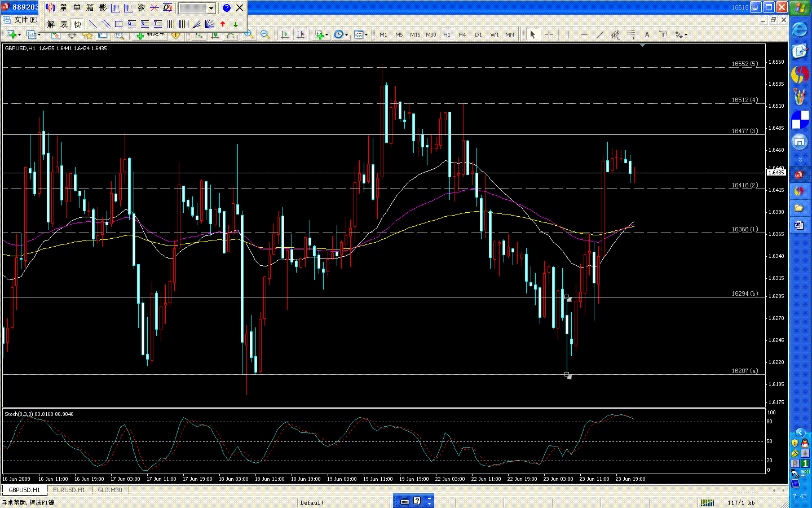The height and width of the screenshot is (508, 812).
Task: Select the cursor arrow tool
Action: coord(532,34)
